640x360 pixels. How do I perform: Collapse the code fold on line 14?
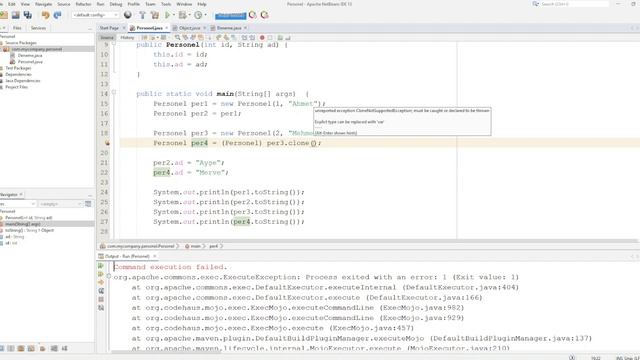(x=114, y=93)
